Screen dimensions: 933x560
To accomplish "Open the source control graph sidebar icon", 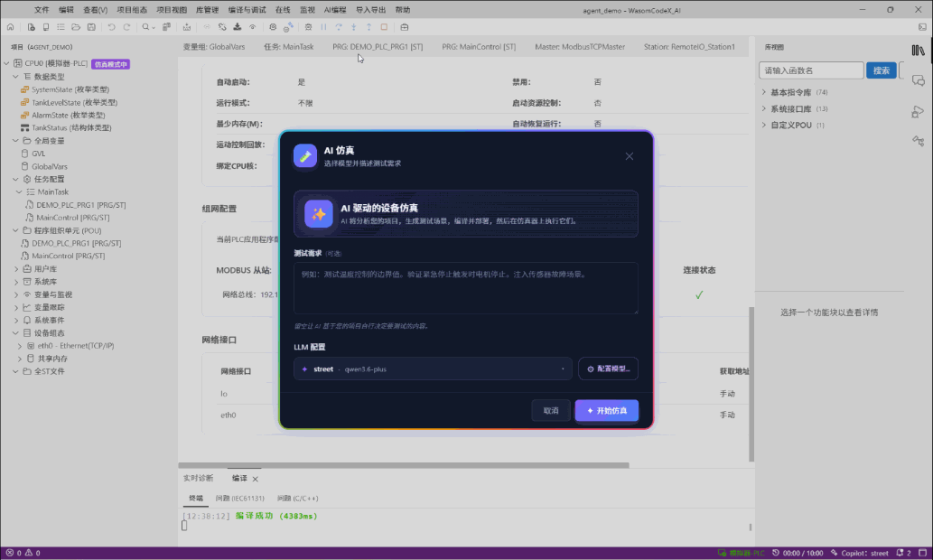I will tap(919, 141).
